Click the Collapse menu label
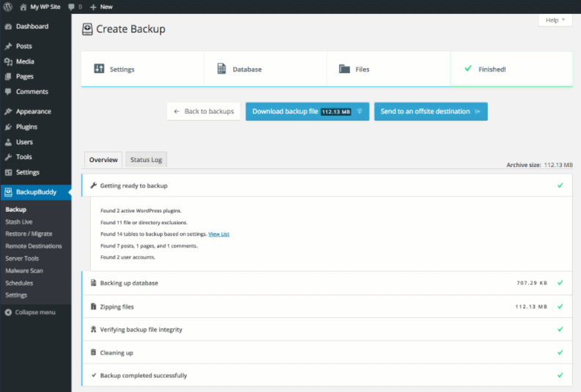Image resolution: width=581 pixels, height=392 pixels. 35,312
